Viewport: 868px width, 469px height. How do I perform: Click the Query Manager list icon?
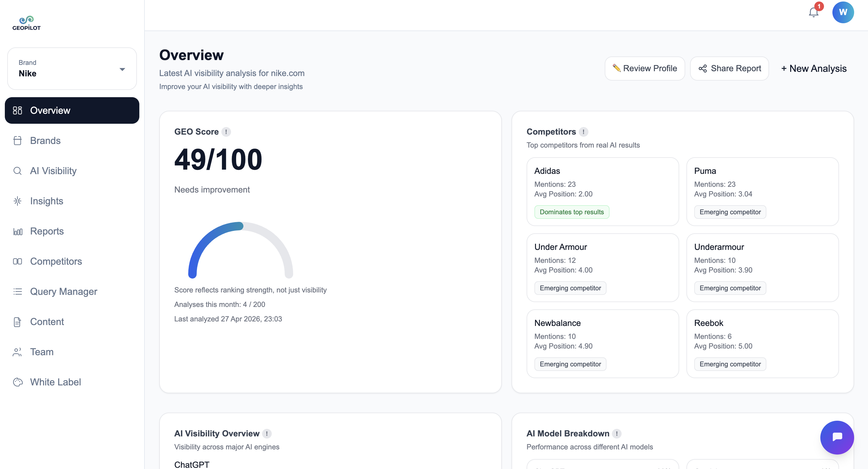[17, 291]
